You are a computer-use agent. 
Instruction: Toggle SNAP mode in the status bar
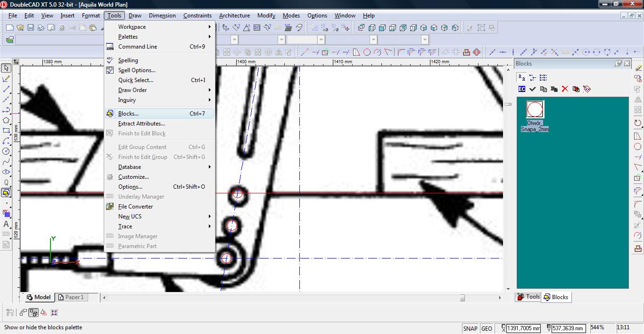click(470, 328)
